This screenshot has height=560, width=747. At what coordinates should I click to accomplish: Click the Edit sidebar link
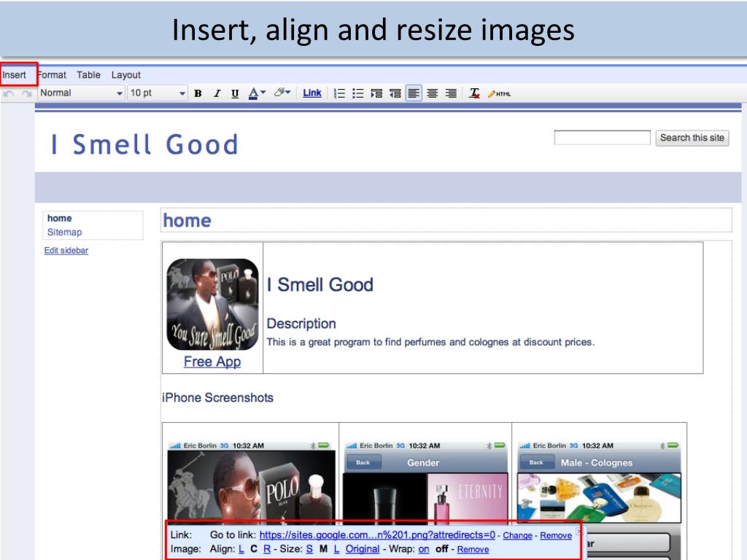point(66,251)
